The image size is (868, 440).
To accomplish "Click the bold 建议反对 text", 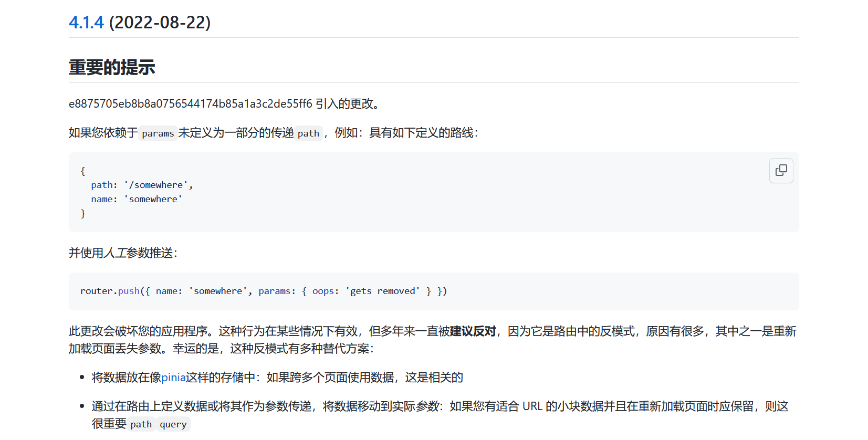I will [x=473, y=331].
